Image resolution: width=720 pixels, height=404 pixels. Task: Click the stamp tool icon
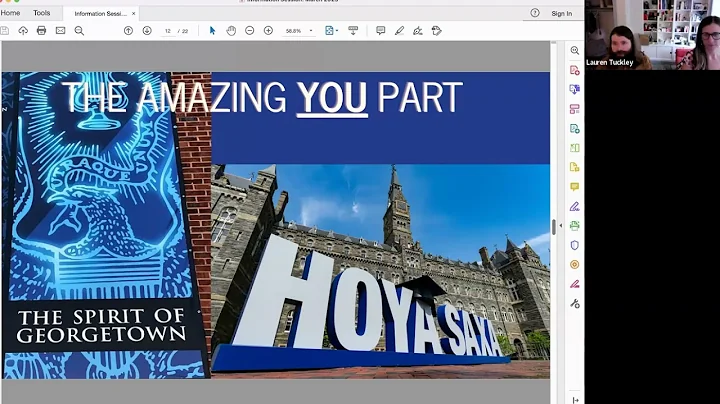point(437,31)
